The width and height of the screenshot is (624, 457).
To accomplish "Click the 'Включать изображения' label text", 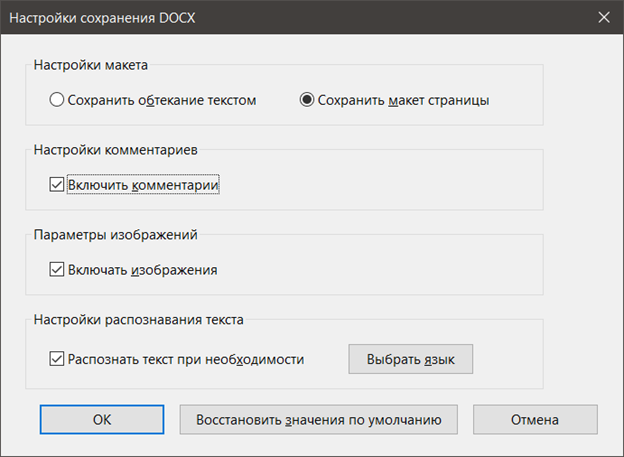I will [x=142, y=270].
